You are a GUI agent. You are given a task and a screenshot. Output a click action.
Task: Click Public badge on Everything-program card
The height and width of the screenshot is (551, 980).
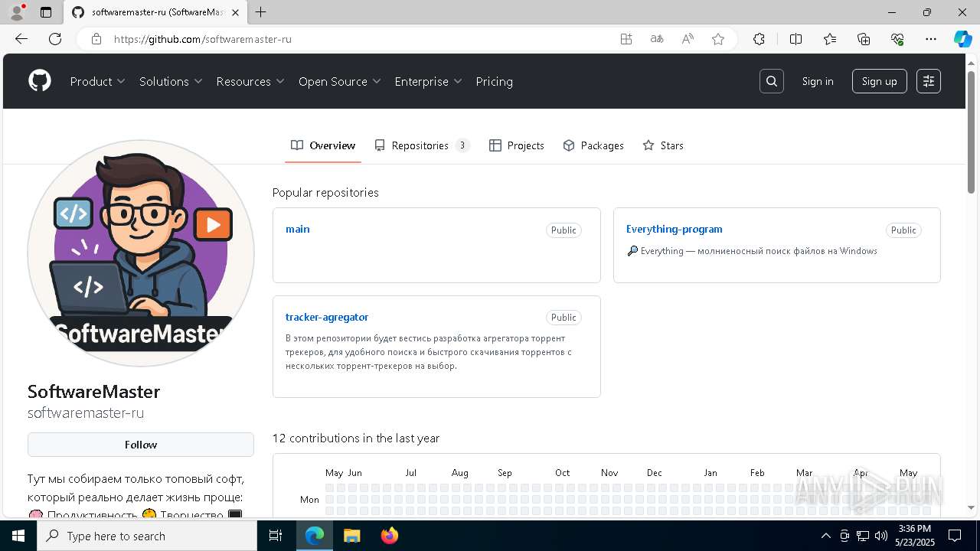tap(903, 230)
